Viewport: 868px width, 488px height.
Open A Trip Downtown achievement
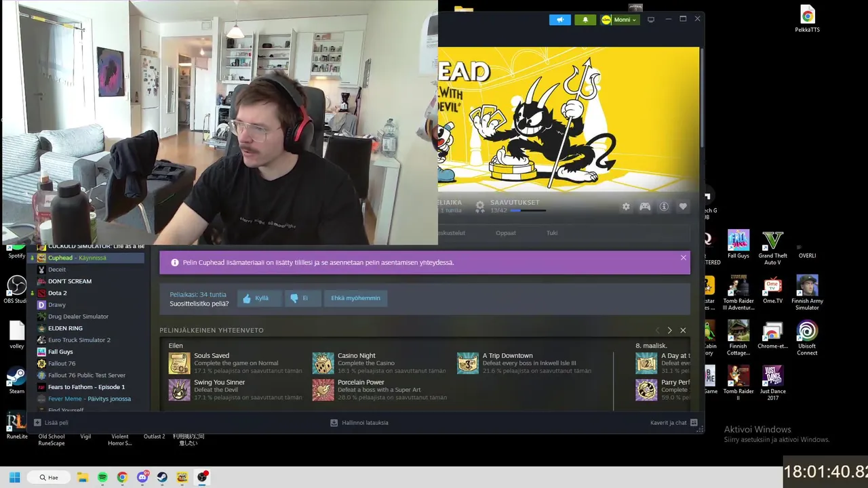[x=524, y=363]
